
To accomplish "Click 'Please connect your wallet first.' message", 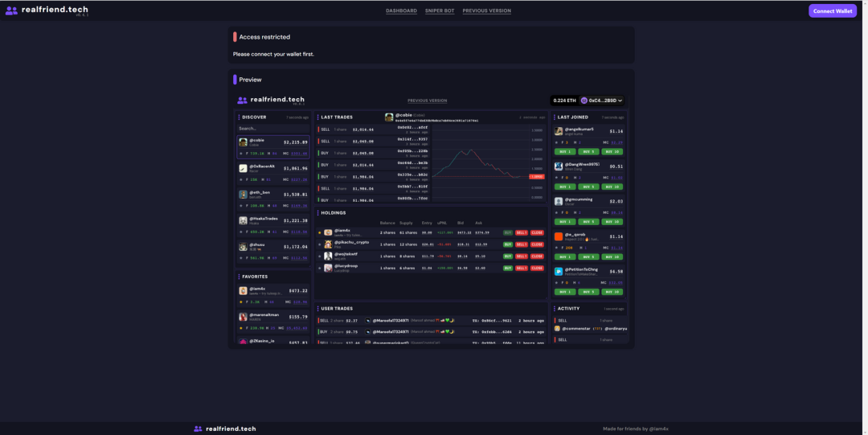I will (273, 55).
